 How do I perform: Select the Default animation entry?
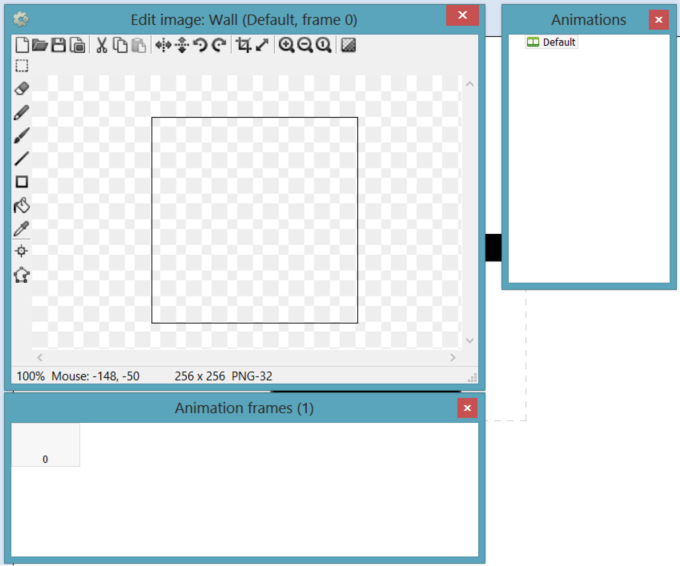tap(551, 42)
